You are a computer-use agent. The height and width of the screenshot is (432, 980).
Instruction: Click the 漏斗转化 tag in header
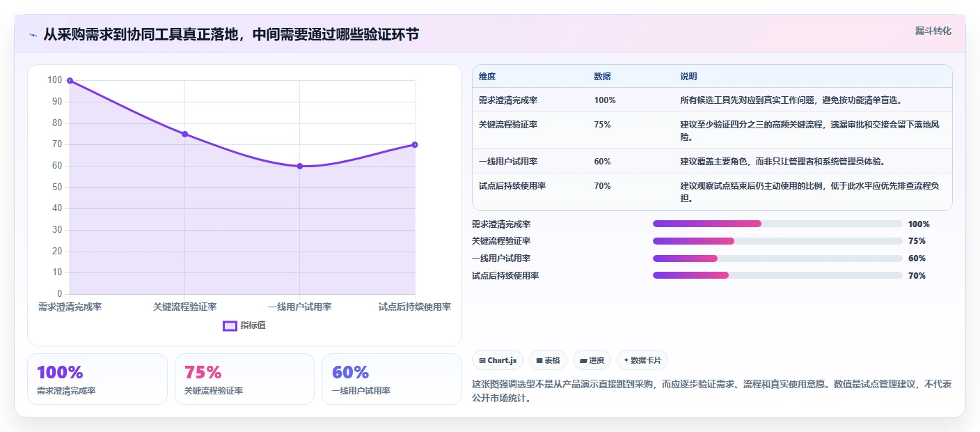pyautogui.click(x=933, y=31)
